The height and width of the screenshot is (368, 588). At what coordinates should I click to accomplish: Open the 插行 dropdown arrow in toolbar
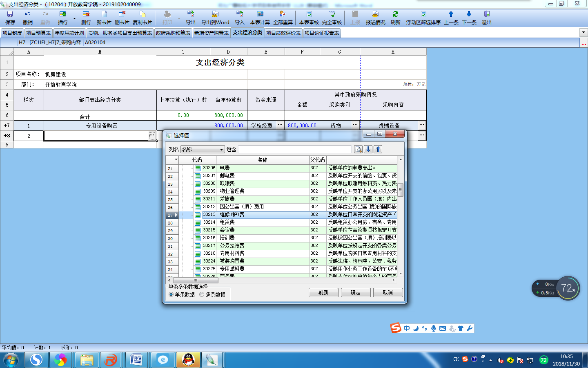[74, 18]
